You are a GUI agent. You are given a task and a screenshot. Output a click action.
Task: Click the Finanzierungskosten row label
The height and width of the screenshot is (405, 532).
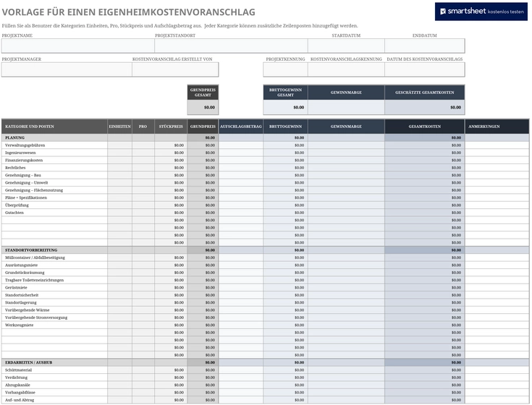point(24,160)
